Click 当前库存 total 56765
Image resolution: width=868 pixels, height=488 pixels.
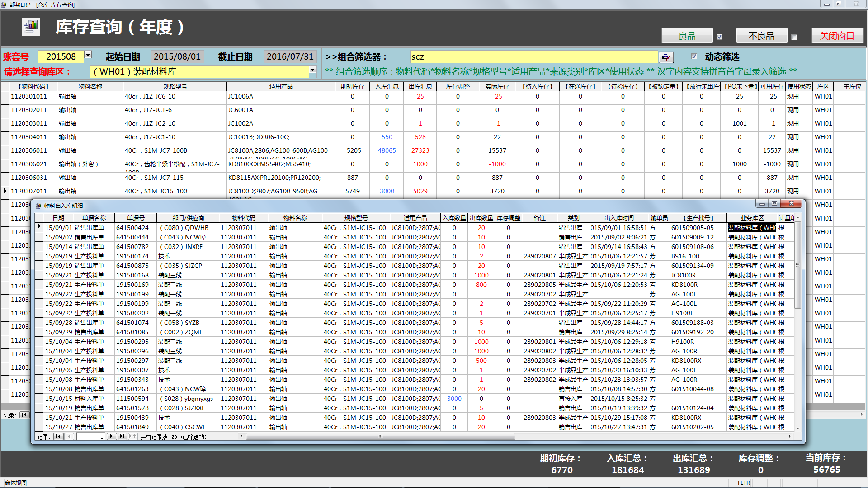(x=827, y=470)
